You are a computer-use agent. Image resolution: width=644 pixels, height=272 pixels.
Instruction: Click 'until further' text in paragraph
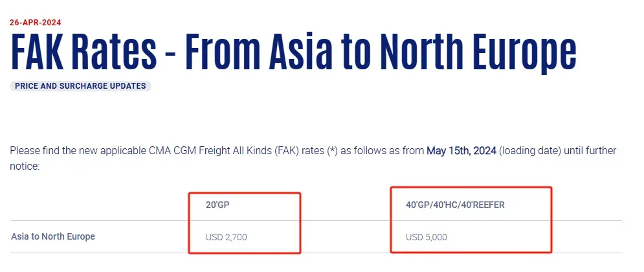590,151
